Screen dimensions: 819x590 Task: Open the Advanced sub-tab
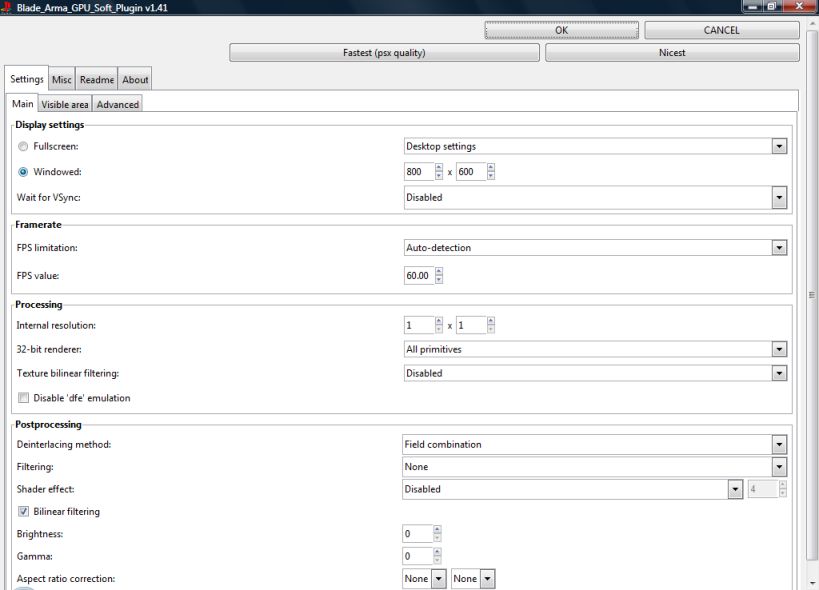[x=118, y=104]
